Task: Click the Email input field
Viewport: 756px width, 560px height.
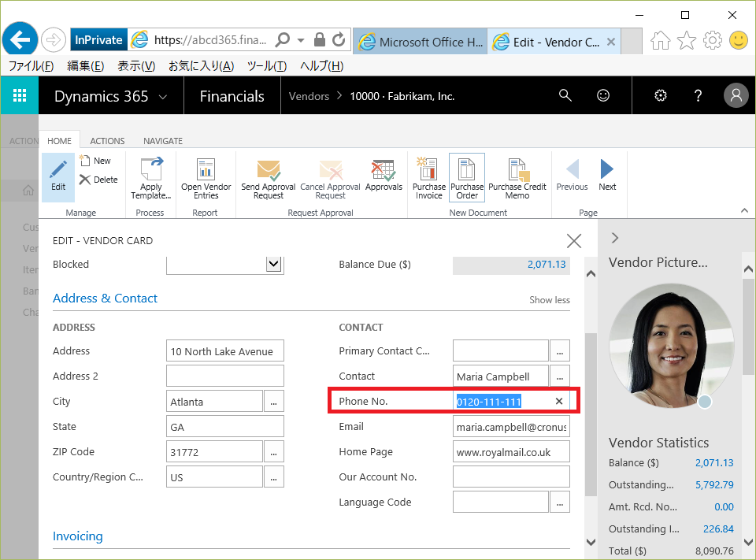Action: pos(511,427)
